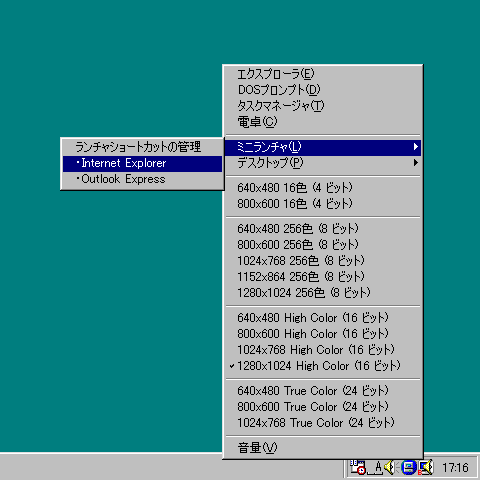Click the 17:16 system clock
The image size is (480, 480).
455,468
